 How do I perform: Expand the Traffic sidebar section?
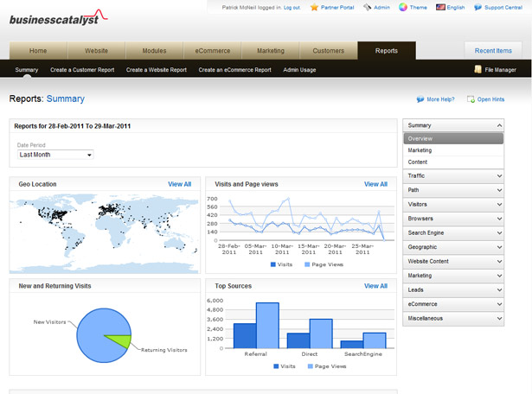453,175
